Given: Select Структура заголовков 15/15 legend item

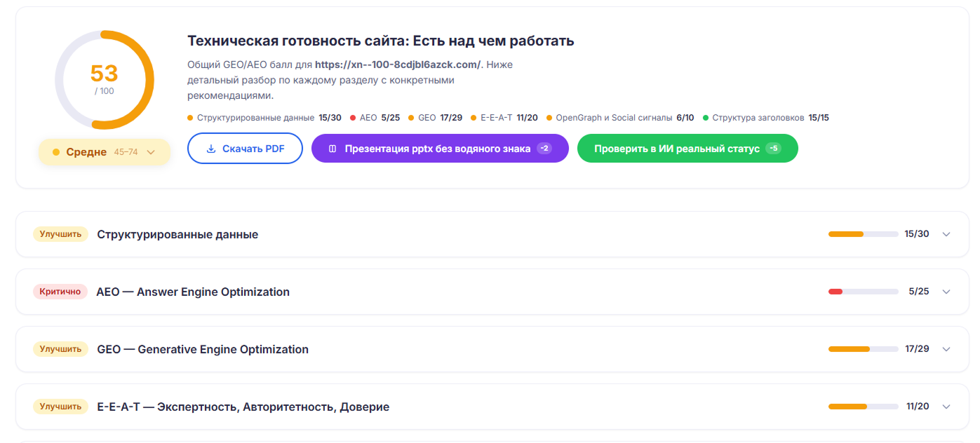Looking at the screenshot, I should [766, 118].
